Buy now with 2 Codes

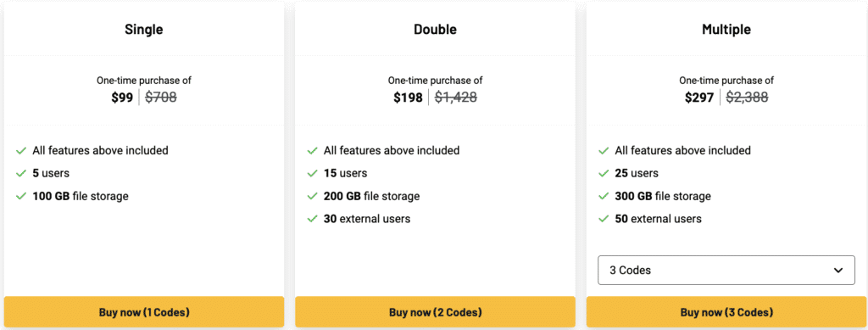click(x=435, y=311)
